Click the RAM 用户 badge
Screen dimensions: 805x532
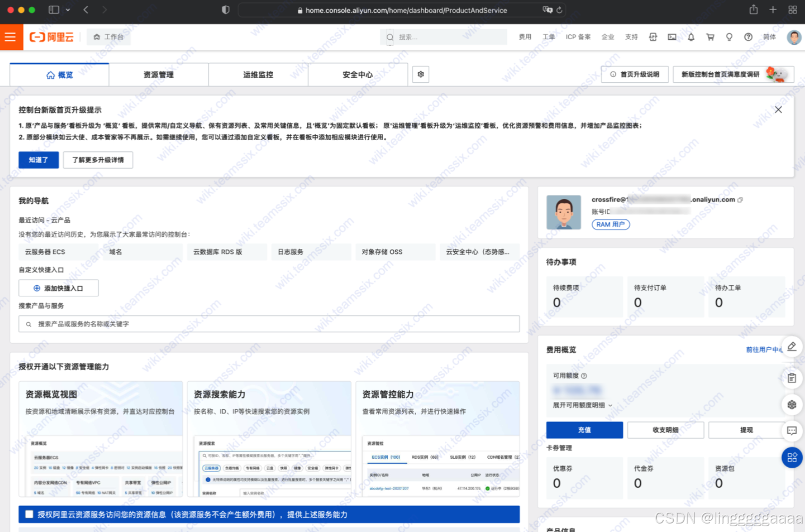point(611,225)
